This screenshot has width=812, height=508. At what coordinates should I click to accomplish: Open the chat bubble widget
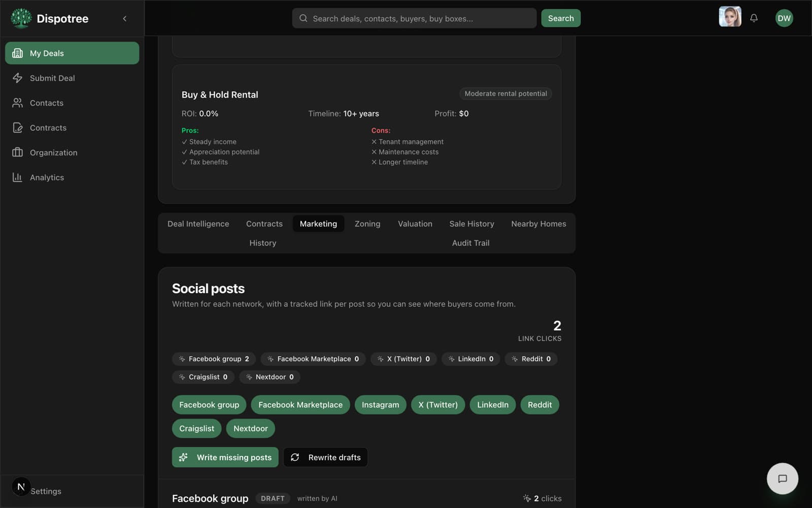[783, 479]
